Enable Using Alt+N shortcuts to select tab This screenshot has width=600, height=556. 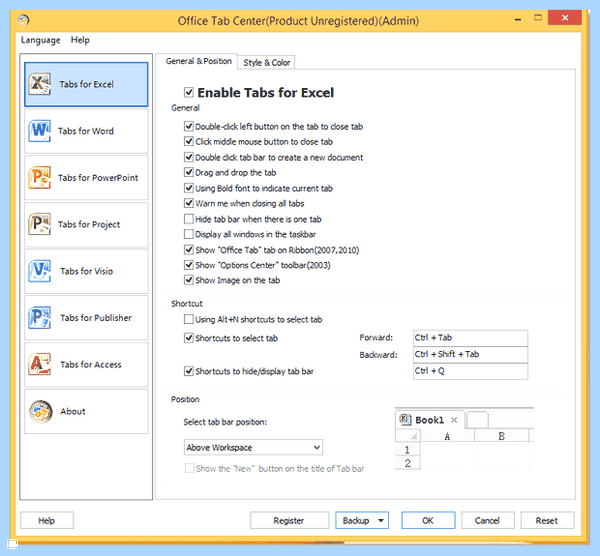point(189,319)
